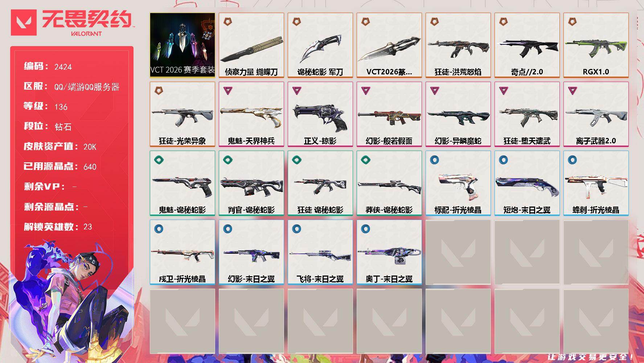Click blue tier icon on 蜂刺-折光棱晶

(x=572, y=160)
